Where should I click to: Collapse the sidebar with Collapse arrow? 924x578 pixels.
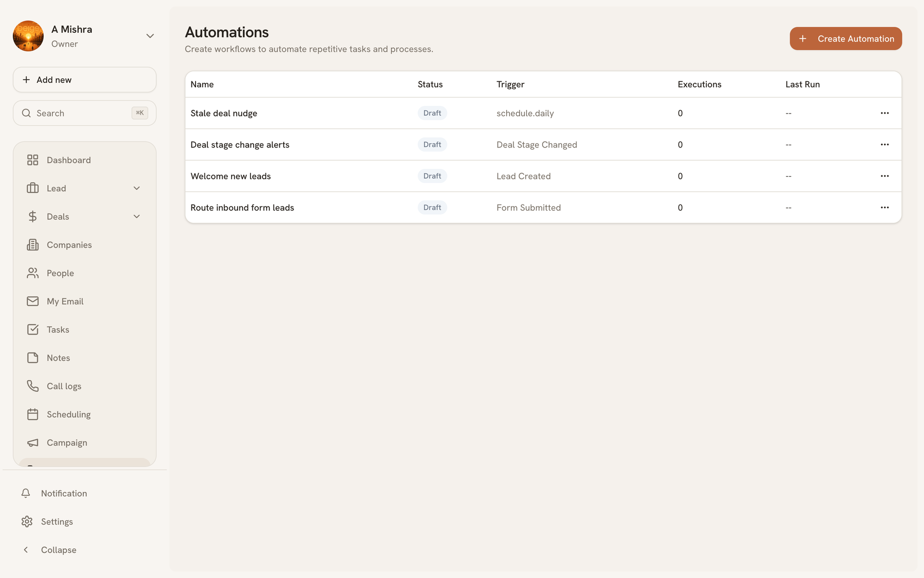(x=26, y=550)
